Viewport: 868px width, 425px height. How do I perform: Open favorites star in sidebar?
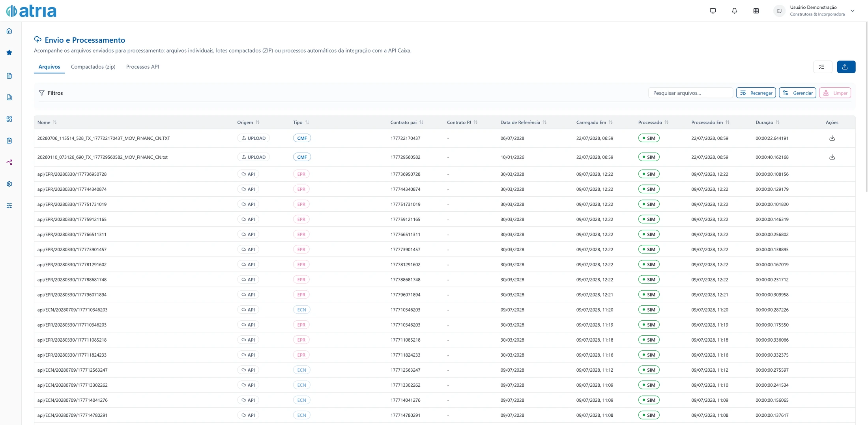9,53
